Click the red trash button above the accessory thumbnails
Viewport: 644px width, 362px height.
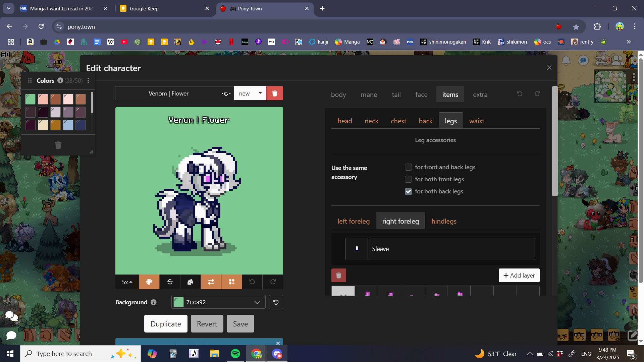pos(338,276)
